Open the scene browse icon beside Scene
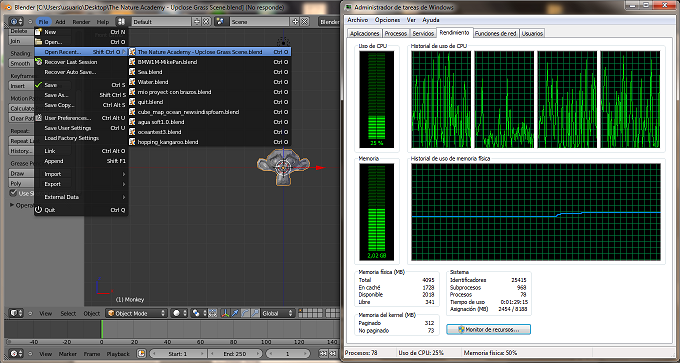Screen dimensions: 680x363 (x=221, y=22)
